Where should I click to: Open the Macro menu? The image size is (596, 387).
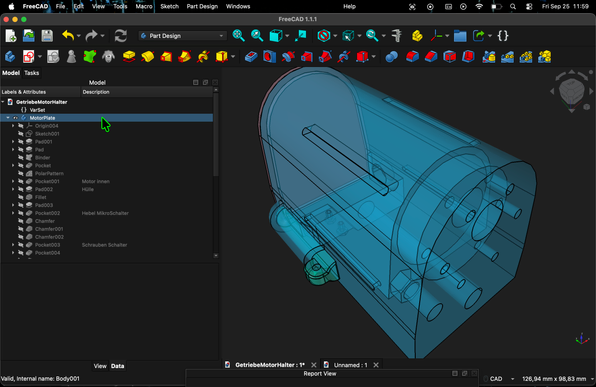pyautogui.click(x=144, y=6)
